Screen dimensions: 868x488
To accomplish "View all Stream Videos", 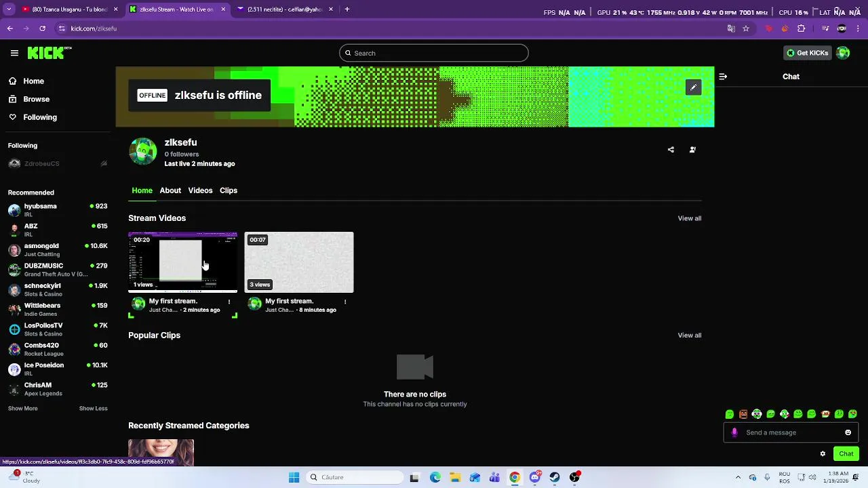I will [x=689, y=218].
